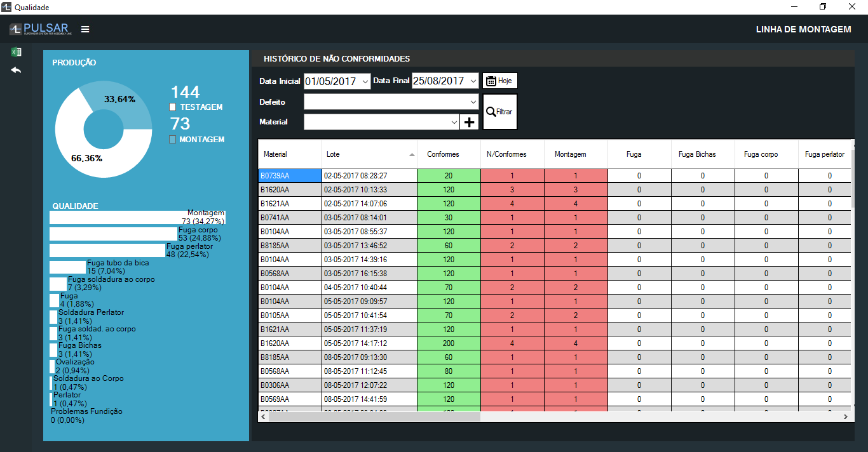Screen dimensions: 868x452
Task: Click lote 03-05-2017 16:15:38
Action: click(x=370, y=274)
